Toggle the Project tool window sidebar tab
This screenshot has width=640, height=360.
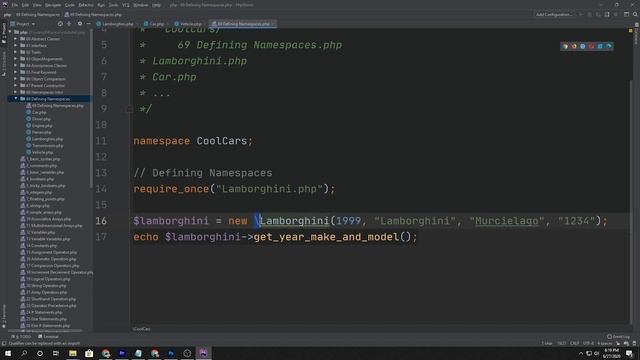(4, 33)
